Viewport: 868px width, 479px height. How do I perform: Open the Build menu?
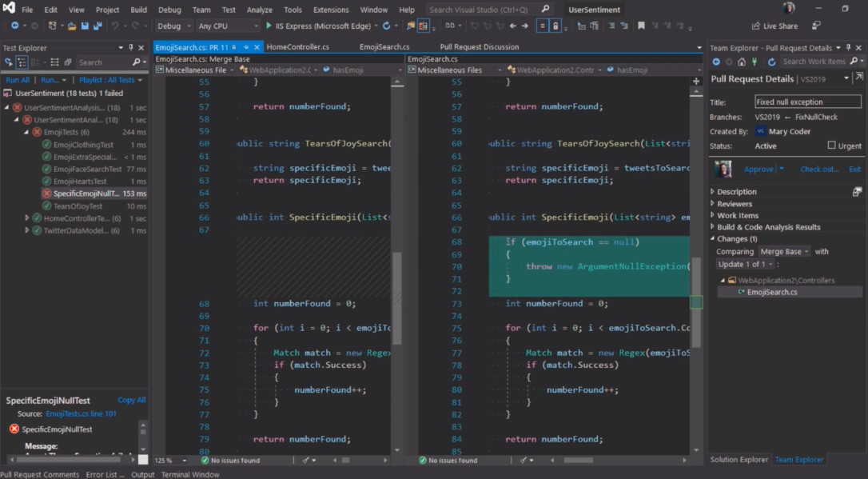[x=138, y=10]
